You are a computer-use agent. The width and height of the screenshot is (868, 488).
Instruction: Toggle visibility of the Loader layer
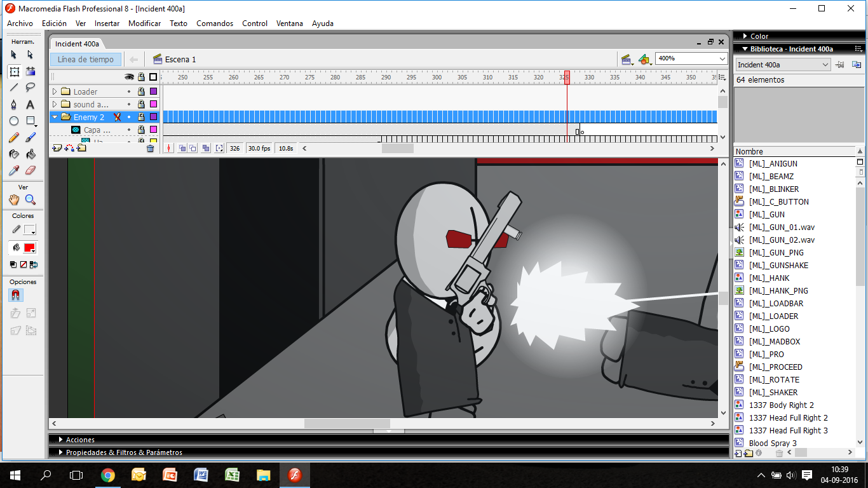(129, 91)
